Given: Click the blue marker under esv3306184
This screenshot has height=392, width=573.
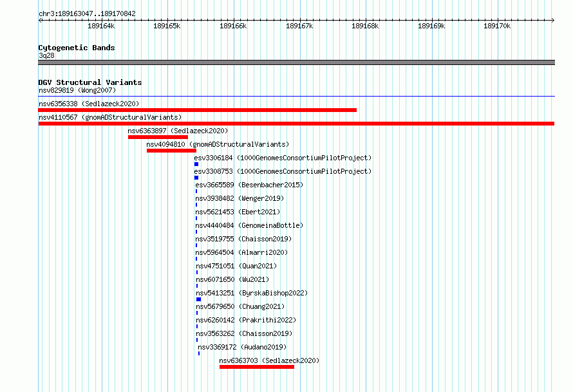Looking at the screenshot, I should pos(196,164).
